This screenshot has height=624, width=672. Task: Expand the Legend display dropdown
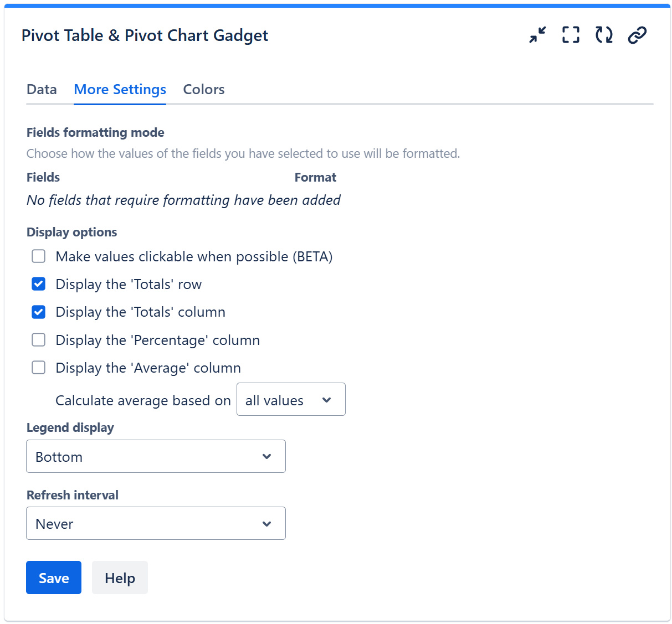click(x=156, y=457)
